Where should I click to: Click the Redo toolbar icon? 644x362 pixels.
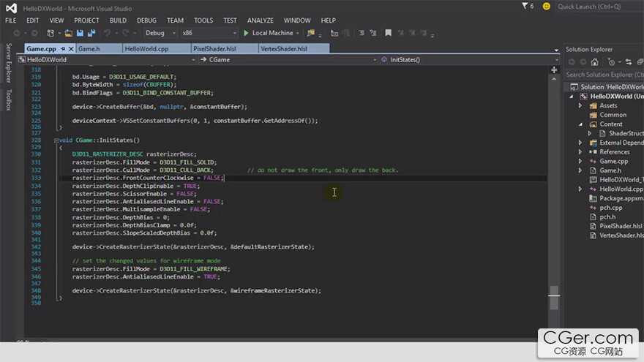point(125,33)
